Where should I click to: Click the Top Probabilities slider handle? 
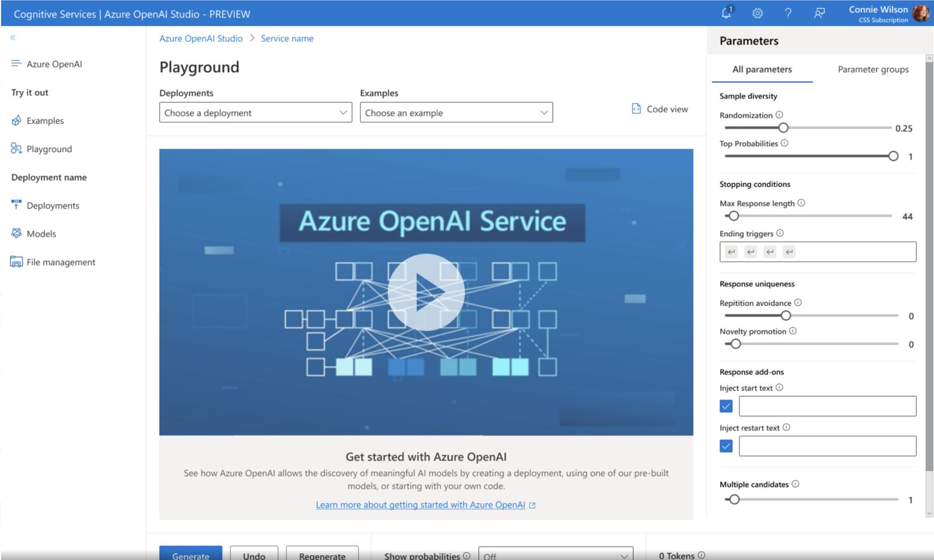pos(893,156)
